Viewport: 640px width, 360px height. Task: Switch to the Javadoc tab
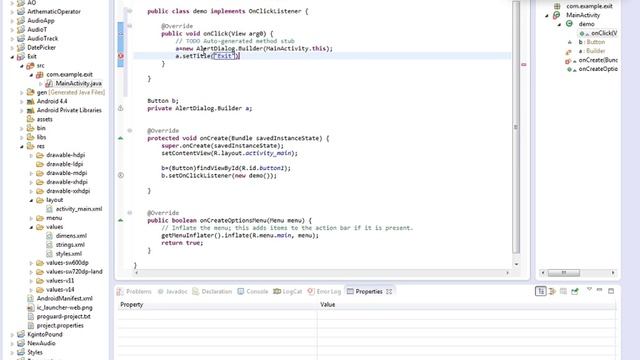coord(172,291)
